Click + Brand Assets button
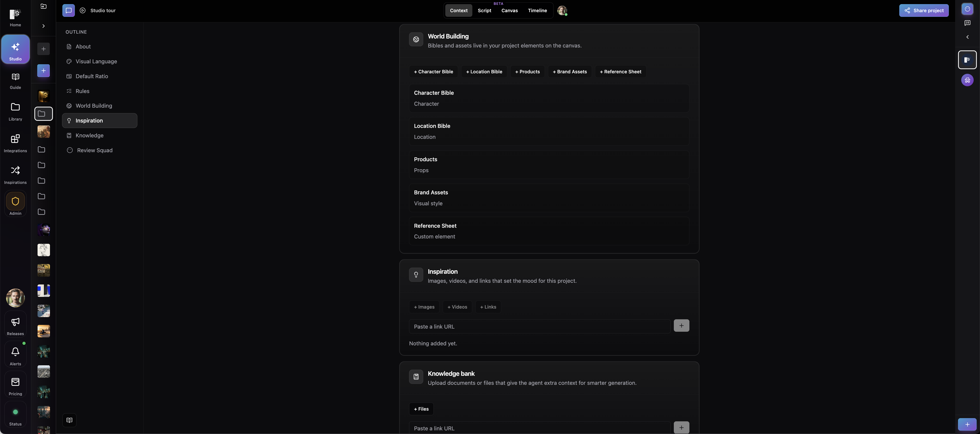 click(x=569, y=72)
